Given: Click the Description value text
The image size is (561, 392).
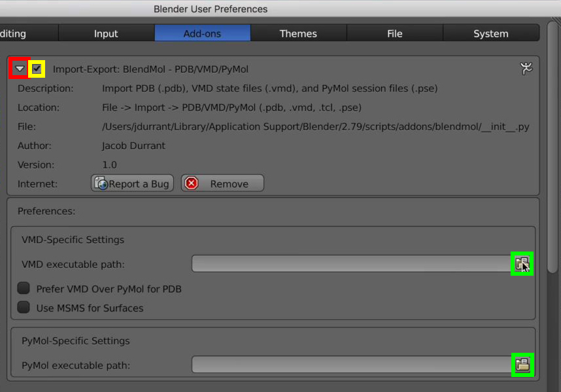Looking at the screenshot, I should click(x=270, y=88).
